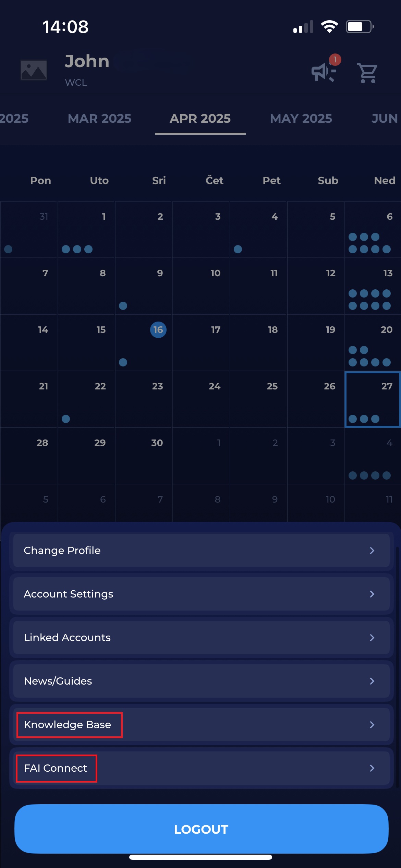Select today's date 16 in calendar
This screenshot has height=868, width=401.
coord(158,330)
